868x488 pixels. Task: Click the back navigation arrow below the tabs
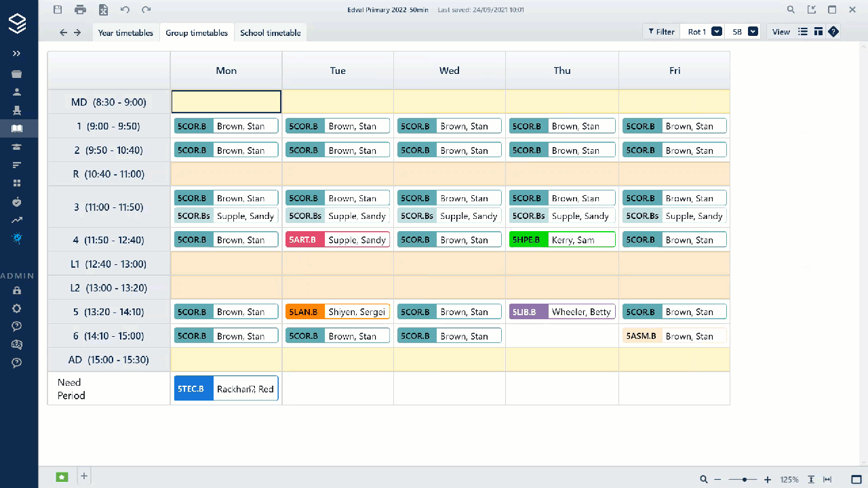point(62,32)
